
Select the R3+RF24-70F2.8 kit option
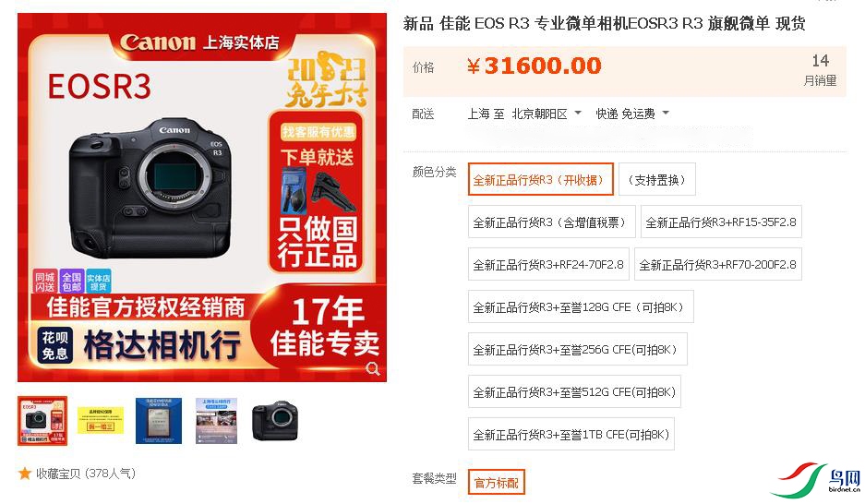point(548,265)
